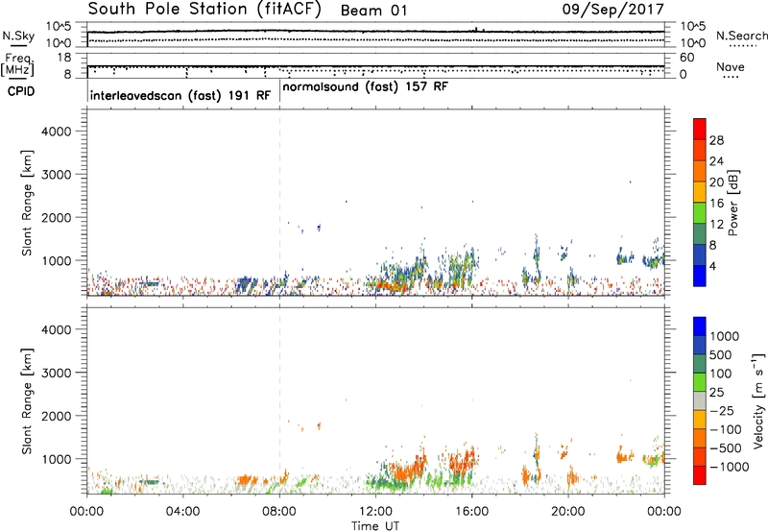This screenshot has height=532, width=768.
Task: Click the dashed 08:00 marker line in velocity panel
Action: (x=279, y=400)
